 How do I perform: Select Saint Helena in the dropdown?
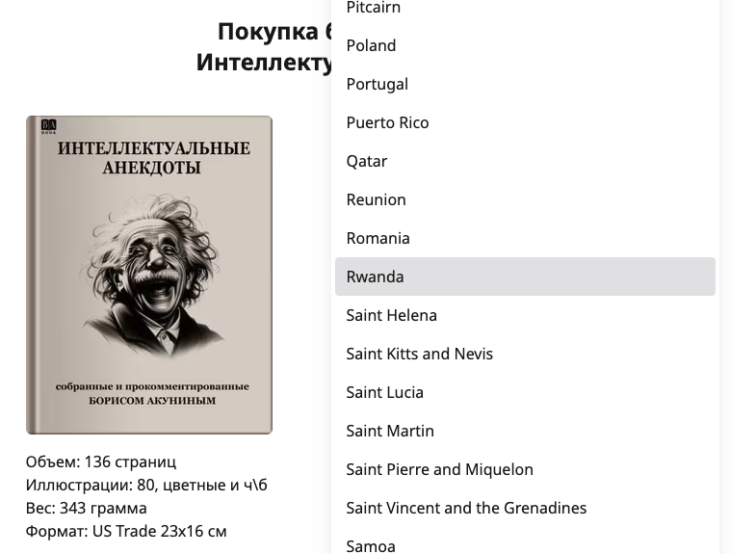[x=525, y=315]
